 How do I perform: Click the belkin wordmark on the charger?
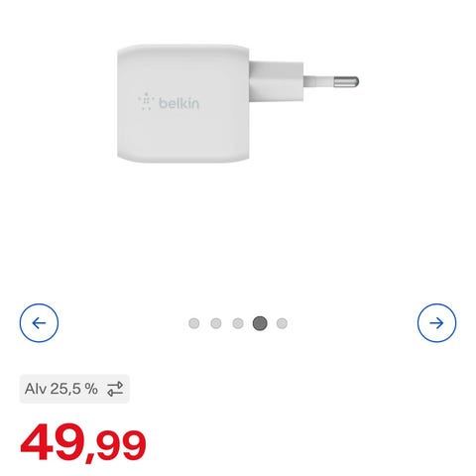tap(178, 103)
